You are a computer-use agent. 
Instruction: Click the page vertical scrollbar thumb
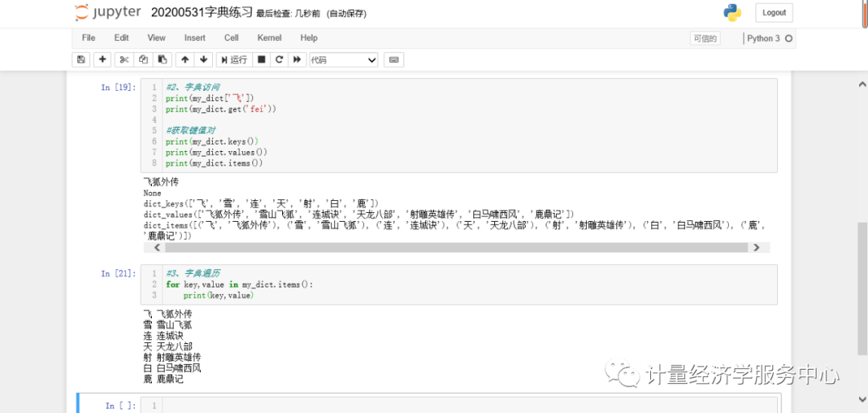coord(862,289)
